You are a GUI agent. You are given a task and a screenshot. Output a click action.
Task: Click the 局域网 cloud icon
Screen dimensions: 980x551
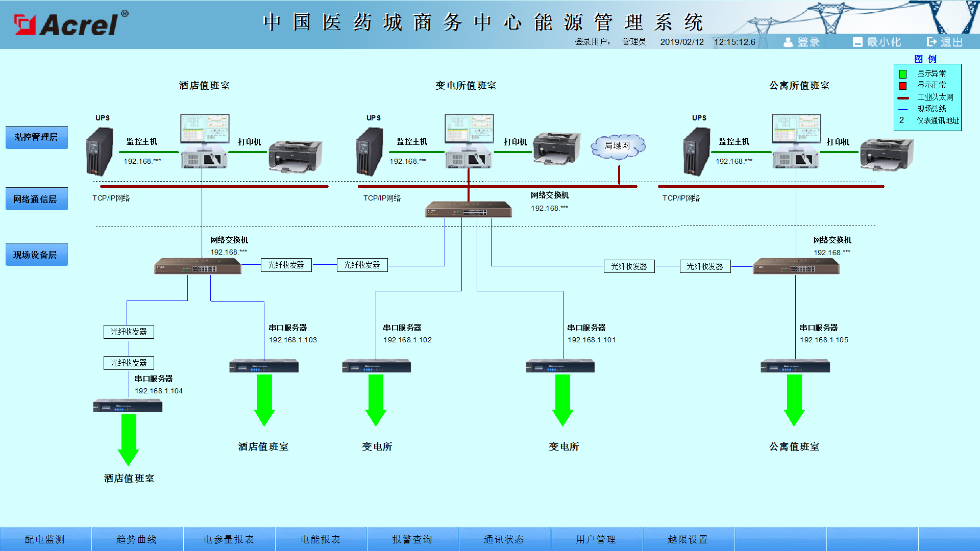pos(618,146)
